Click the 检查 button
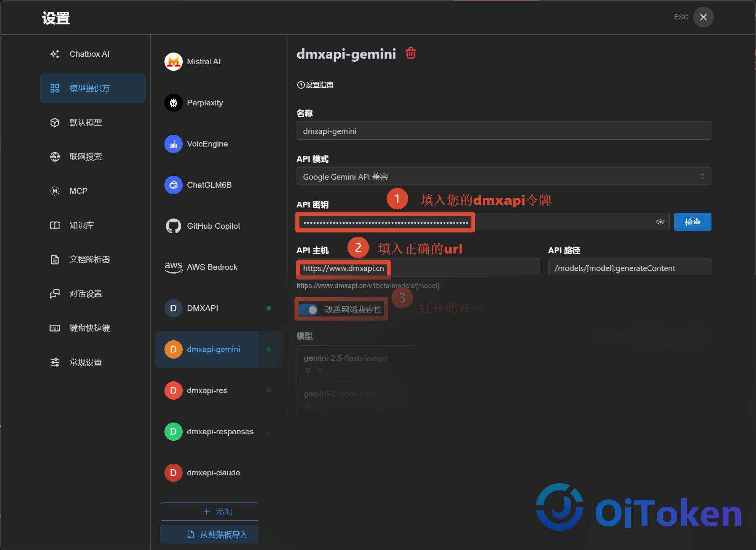The image size is (756, 550). coord(692,222)
